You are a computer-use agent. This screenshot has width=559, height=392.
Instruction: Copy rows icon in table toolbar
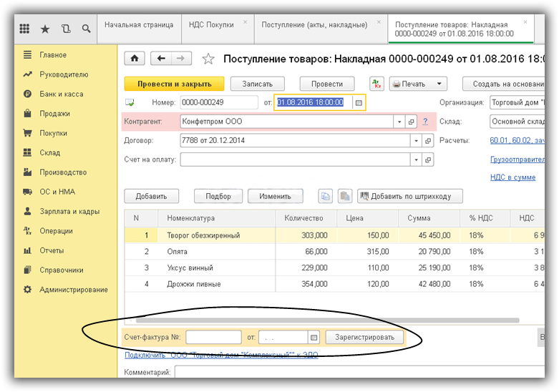pyautogui.click(x=326, y=196)
